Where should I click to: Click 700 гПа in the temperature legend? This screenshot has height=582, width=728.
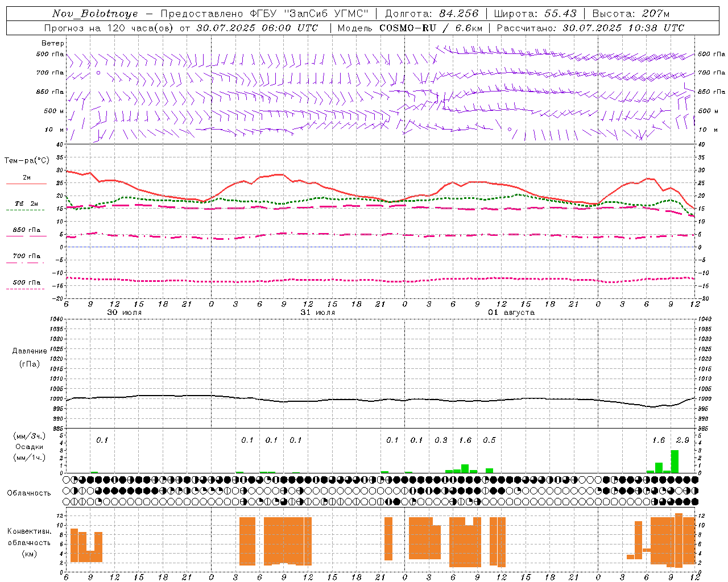pos(26,258)
